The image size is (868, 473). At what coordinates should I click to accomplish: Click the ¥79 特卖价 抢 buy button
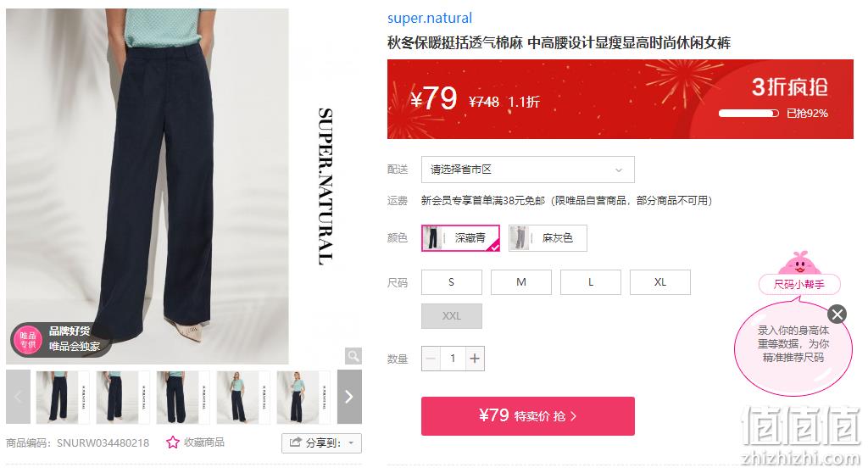527,416
